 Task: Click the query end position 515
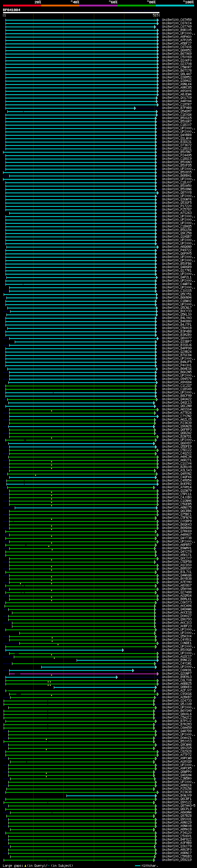tap(155, 15)
